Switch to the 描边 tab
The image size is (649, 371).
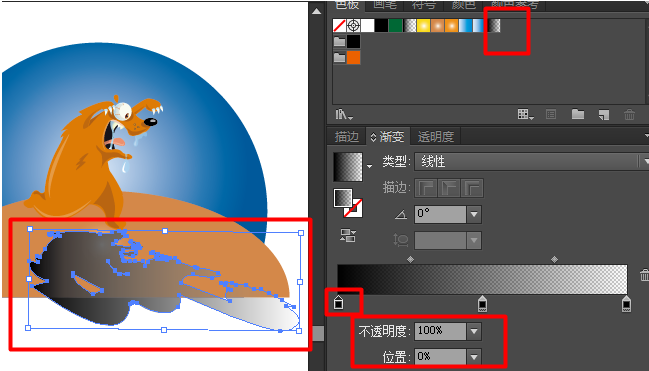coord(347,137)
